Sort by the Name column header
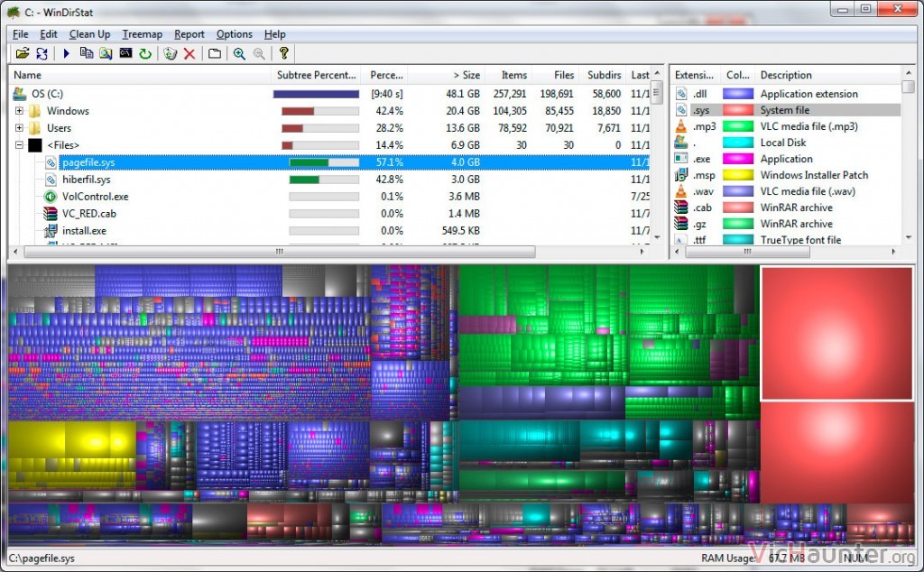Viewport: 924px width, 572px height. coord(140,75)
